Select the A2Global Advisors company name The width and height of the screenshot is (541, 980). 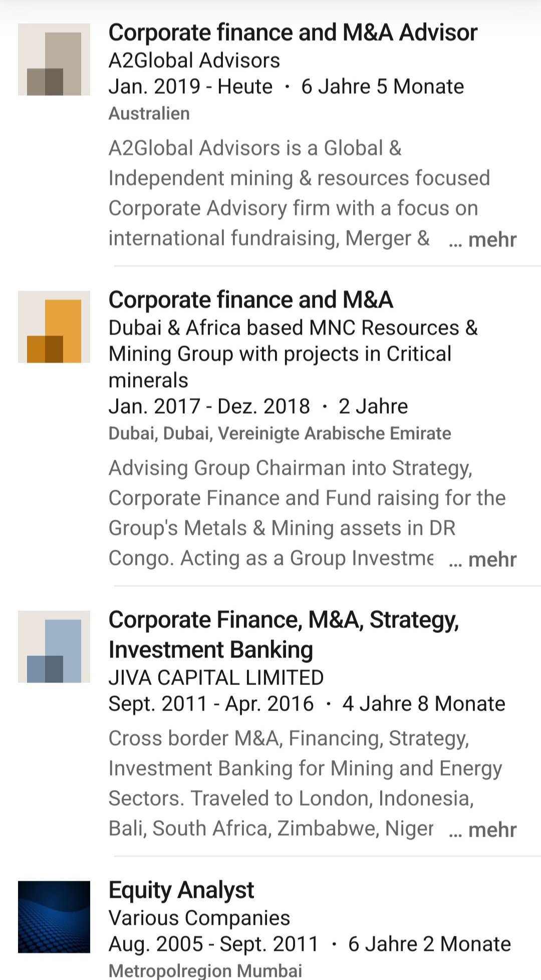point(194,61)
